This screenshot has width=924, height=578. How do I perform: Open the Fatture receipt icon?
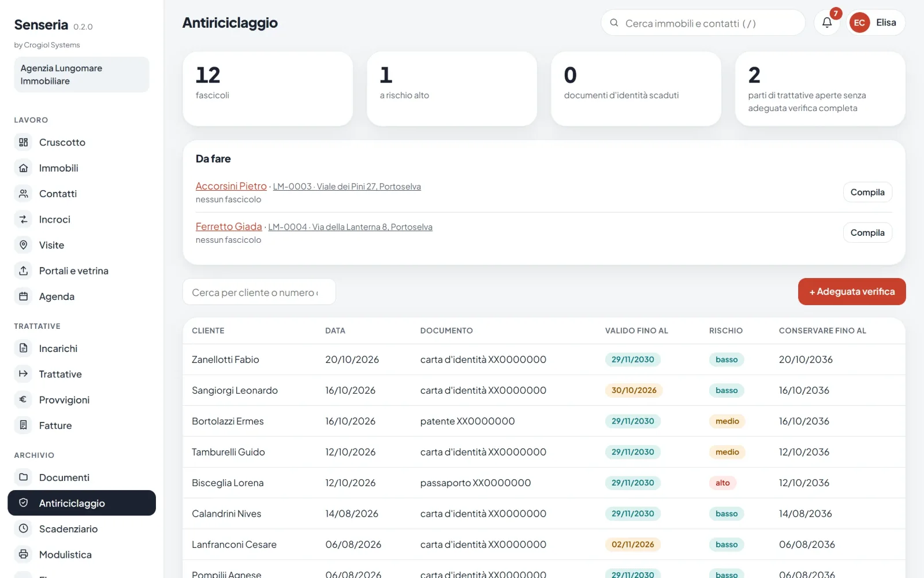(x=23, y=425)
